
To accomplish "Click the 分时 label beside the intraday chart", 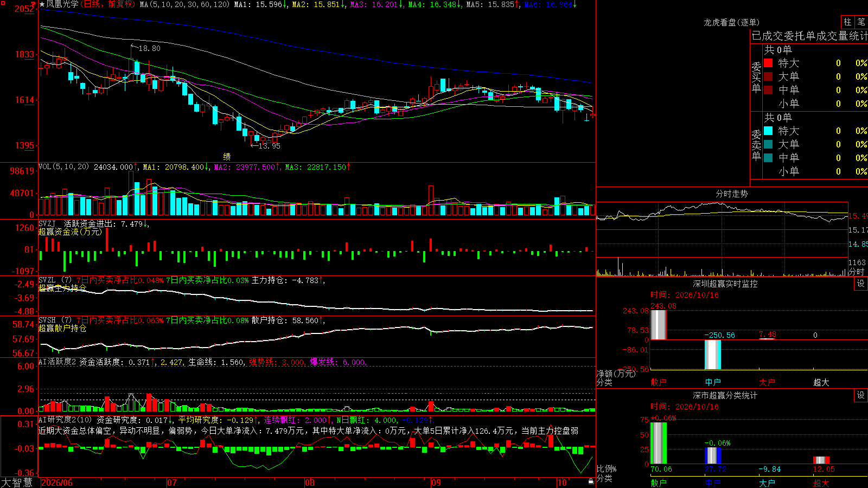I will (857, 272).
